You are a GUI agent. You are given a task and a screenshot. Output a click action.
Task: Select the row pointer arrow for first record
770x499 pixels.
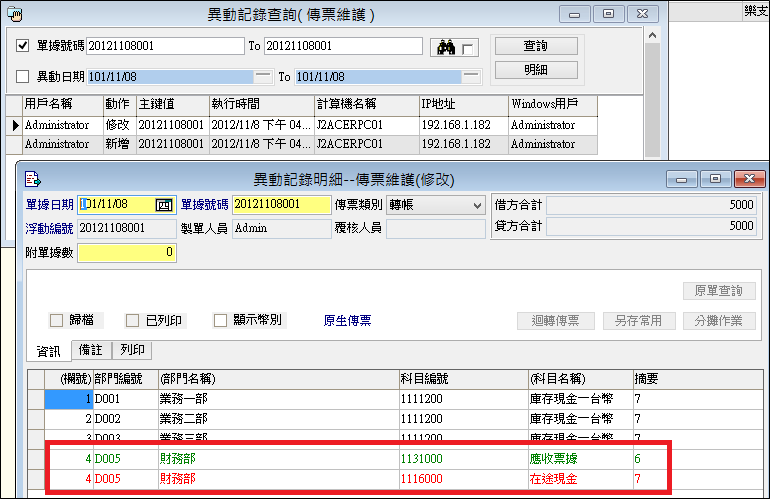point(14,126)
